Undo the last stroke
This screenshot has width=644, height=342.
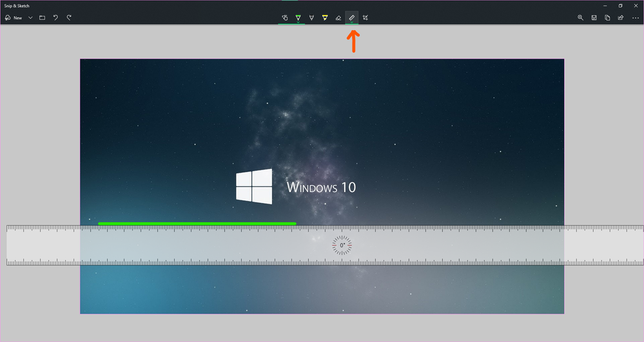point(55,17)
